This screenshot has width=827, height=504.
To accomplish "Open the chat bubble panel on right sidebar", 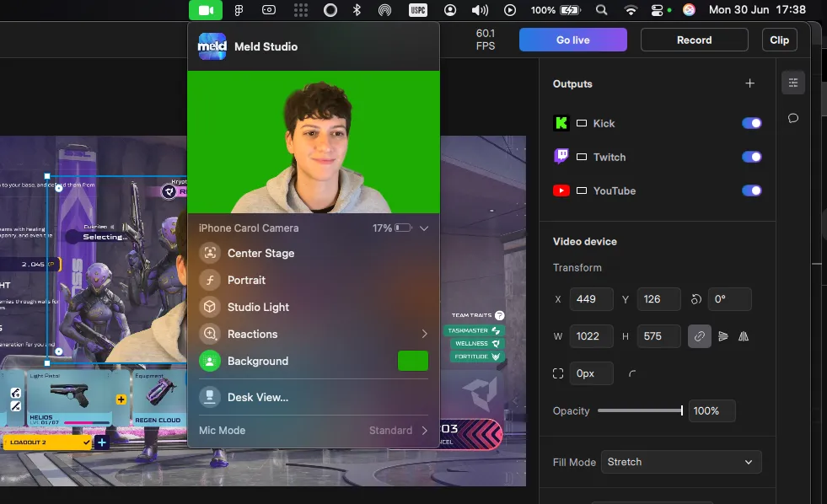I will [792, 118].
